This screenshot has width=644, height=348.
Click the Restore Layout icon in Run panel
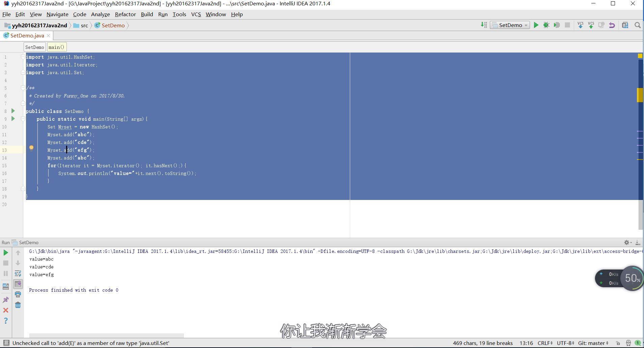click(x=6, y=287)
